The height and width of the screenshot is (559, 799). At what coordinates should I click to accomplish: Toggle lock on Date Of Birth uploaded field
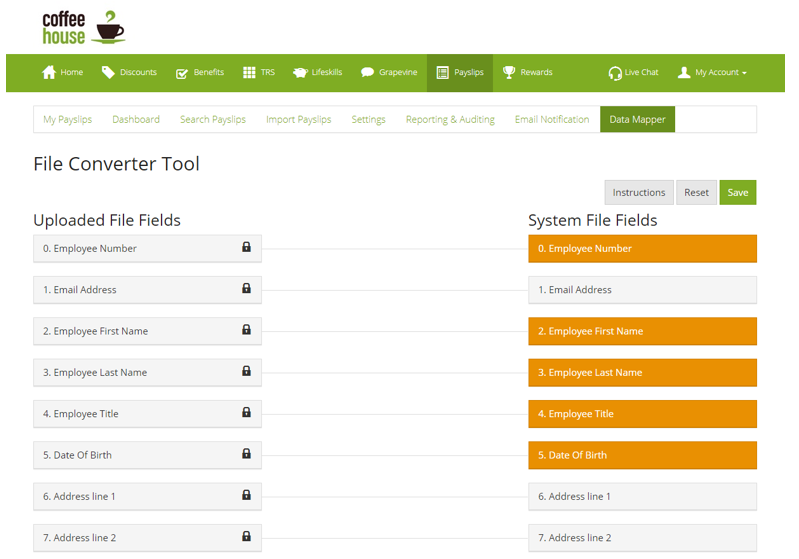tap(246, 454)
